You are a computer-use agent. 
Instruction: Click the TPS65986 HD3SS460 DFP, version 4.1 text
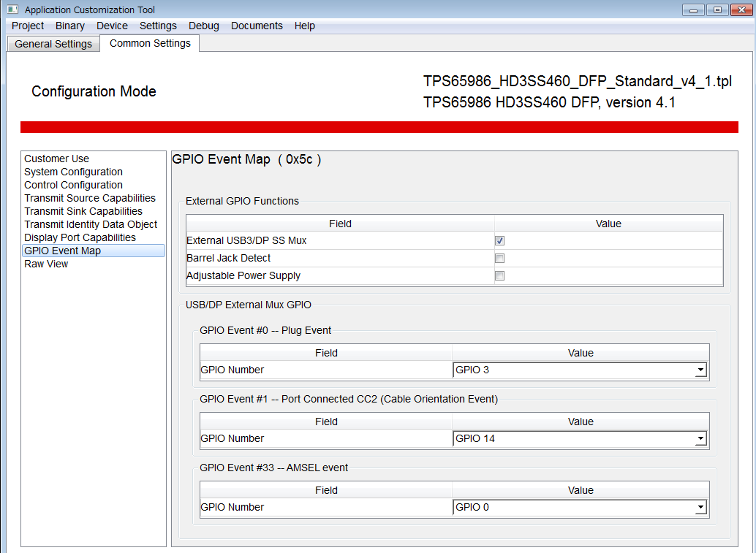coord(549,102)
